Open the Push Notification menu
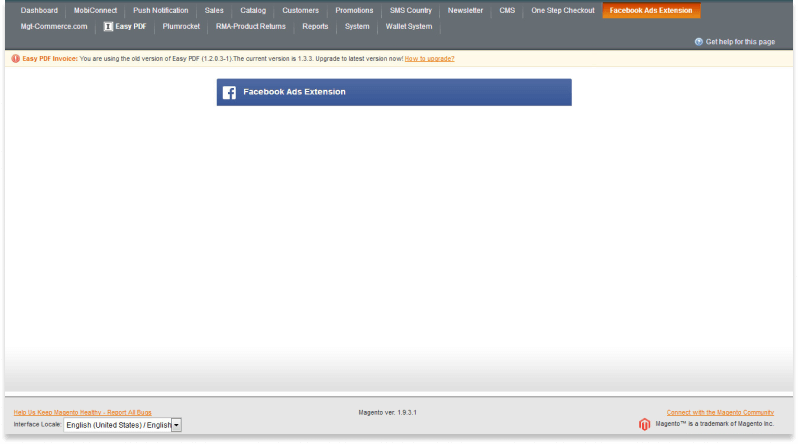798x444 pixels. tap(161, 10)
